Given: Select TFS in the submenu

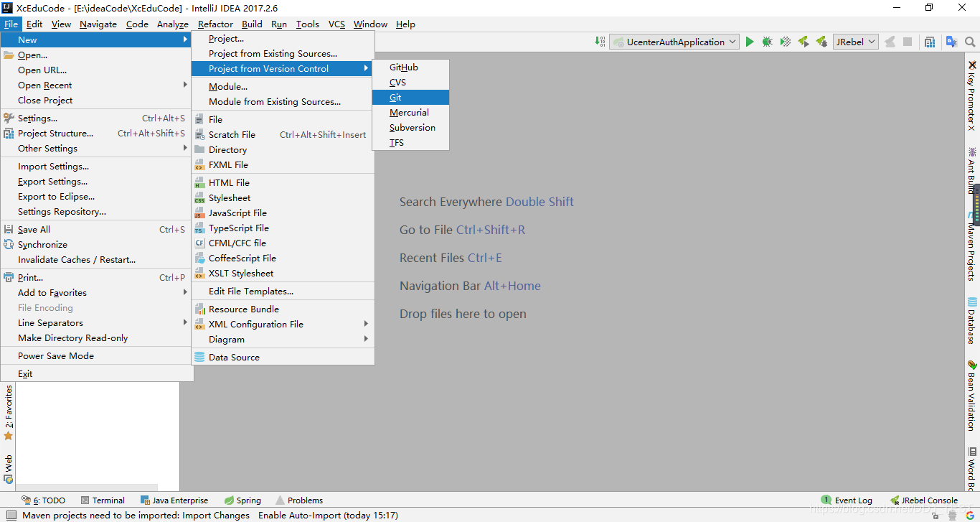Looking at the screenshot, I should [x=410, y=142].
